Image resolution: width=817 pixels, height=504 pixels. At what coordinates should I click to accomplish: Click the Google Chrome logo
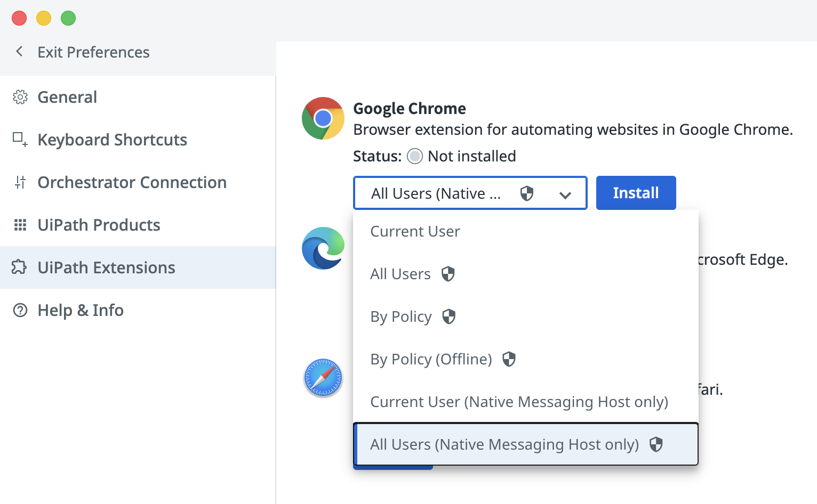click(323, 118)
